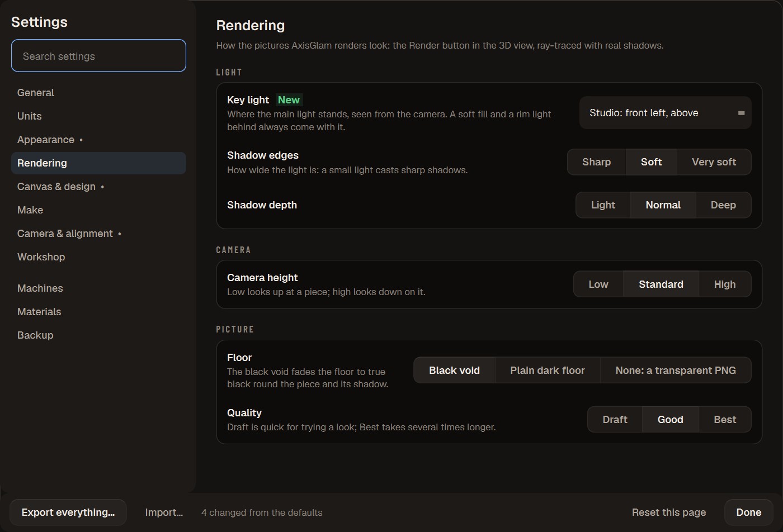Image resolution: width=783 pixels, height=532 pixels.
Task: Click the Settings title
Action: point(39,22)
